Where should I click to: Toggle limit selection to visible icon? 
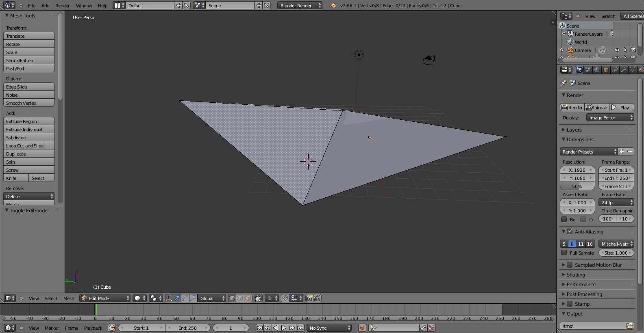pos(259,298)
